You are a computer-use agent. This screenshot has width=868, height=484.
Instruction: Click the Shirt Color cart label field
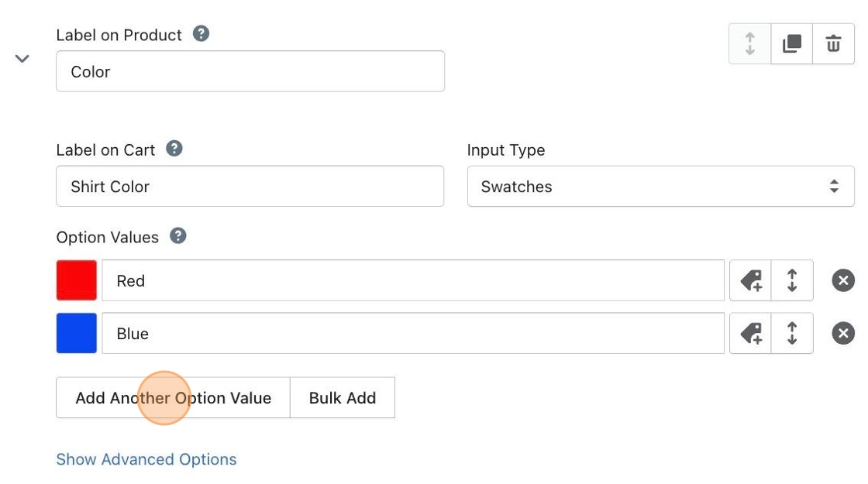(x=250, y=187)
